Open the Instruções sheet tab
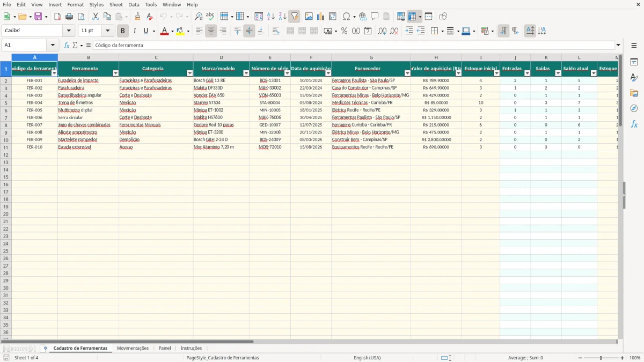The height and width of the screenshot is (362, 644). coord(191,348)
